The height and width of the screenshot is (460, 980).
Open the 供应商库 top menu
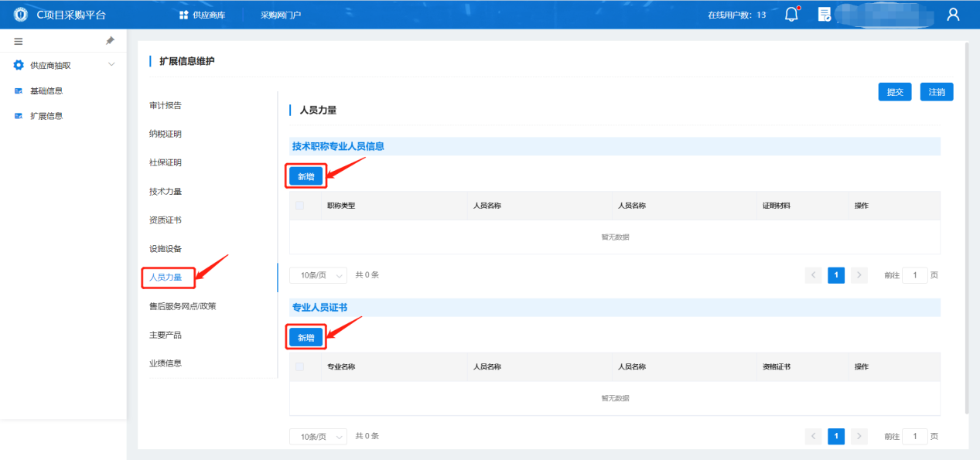coord(202,15)
